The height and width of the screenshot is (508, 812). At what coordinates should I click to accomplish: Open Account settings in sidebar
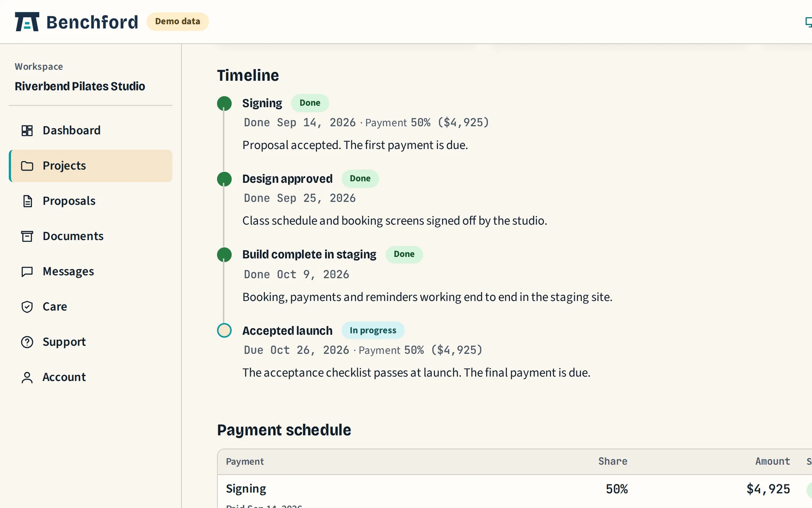coord(91,377)
